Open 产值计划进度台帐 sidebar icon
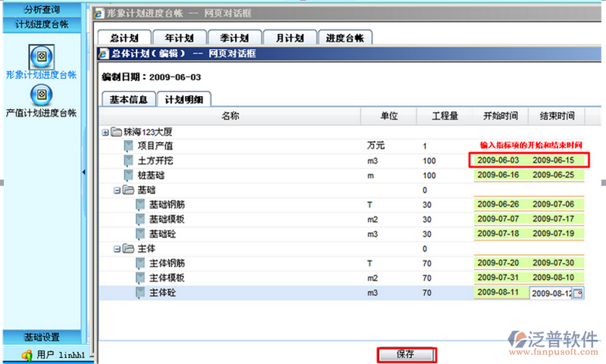 42,95
